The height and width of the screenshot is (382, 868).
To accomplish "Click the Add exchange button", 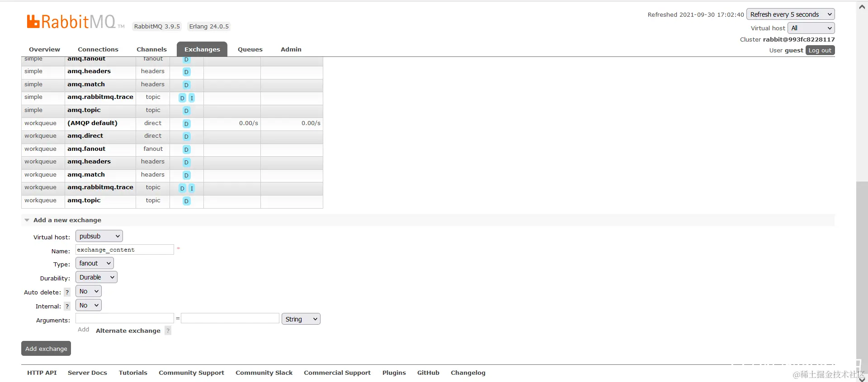I will [46, 349].
